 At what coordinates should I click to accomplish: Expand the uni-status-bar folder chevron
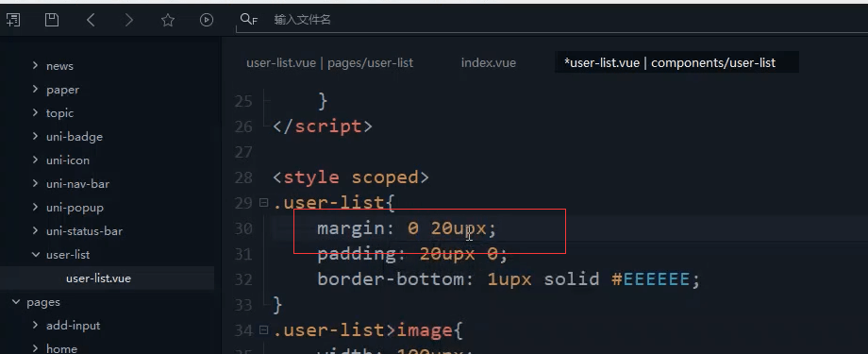36,231
